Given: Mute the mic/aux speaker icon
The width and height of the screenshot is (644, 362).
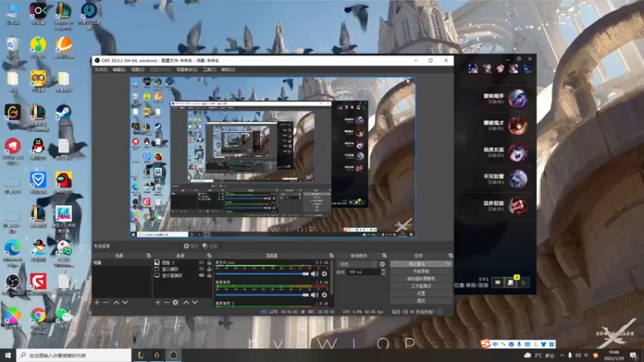Looking at the screenshot, I should pyautogui.click(x=315, y=274).
